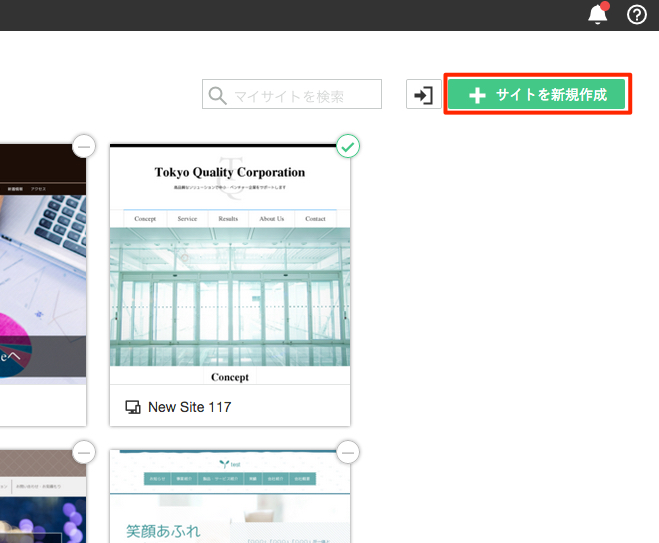This screenshot has width=659, height=543.
Task: Focus the マイサイトを検索 search field
Action: click(292, 94)
